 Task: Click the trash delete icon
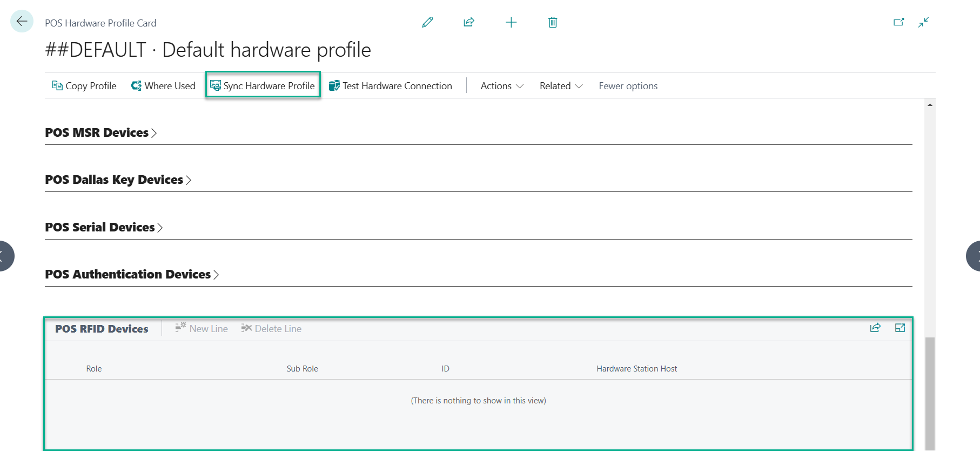(553, 22)
